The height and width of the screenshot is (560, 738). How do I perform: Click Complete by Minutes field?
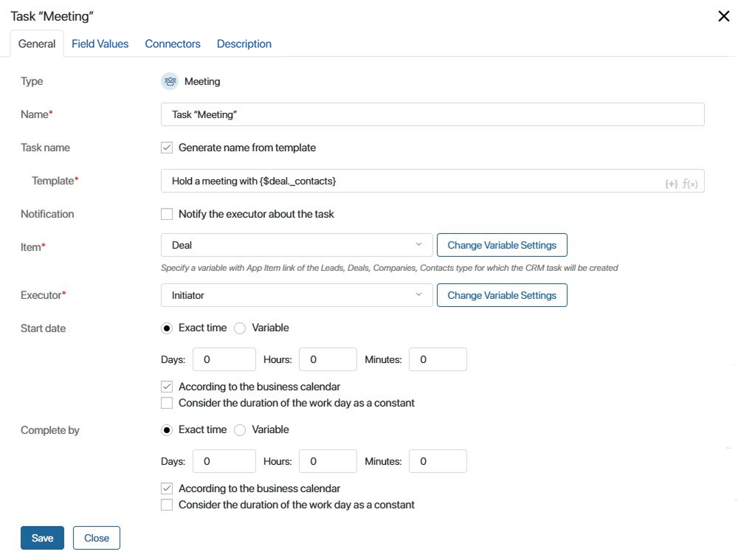pos(438,461)
